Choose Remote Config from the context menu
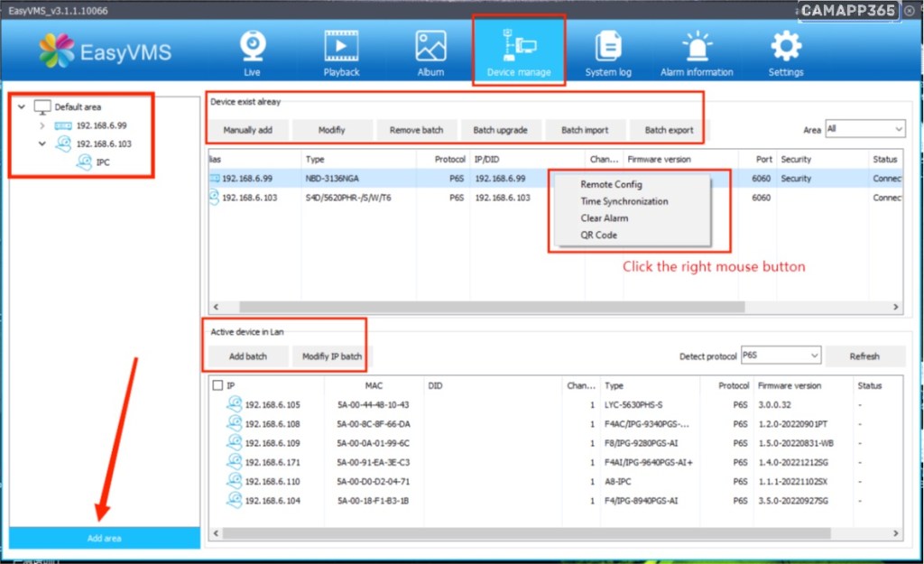 click(611, 185)
